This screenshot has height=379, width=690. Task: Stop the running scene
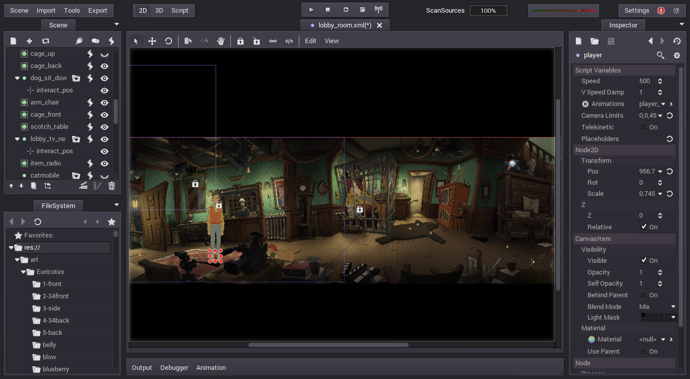click(328, 10)
